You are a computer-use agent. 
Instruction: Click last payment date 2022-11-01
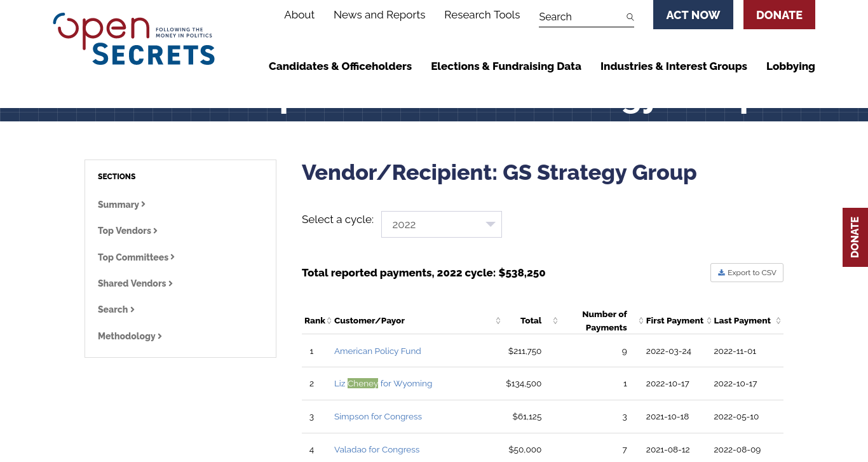point(735,351)
